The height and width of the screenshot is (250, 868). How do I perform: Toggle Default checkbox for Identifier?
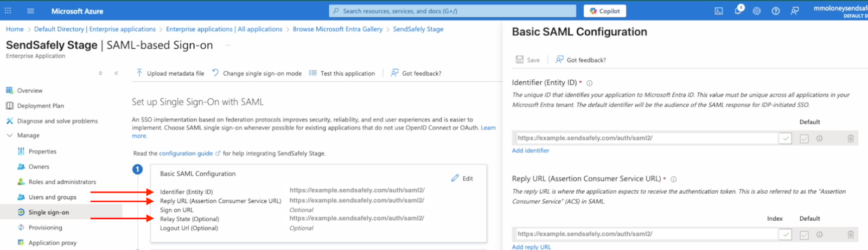point(805,138)
